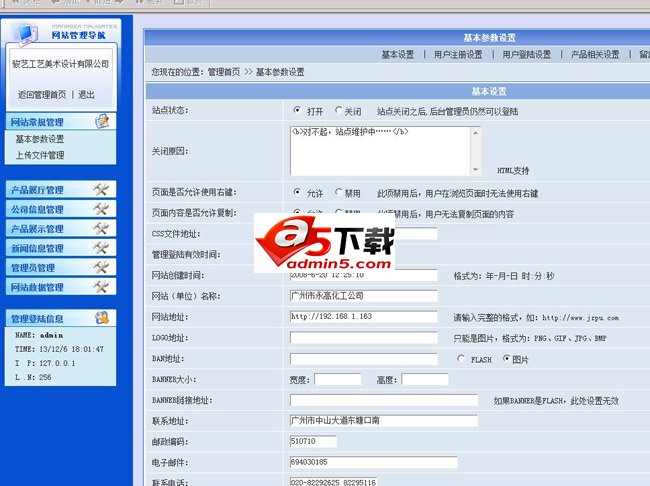This screenshot has width=650, height=486.
Task: Click the login TIME value 13/12/6 18:01:47
Action: click(x=71, y=349)
